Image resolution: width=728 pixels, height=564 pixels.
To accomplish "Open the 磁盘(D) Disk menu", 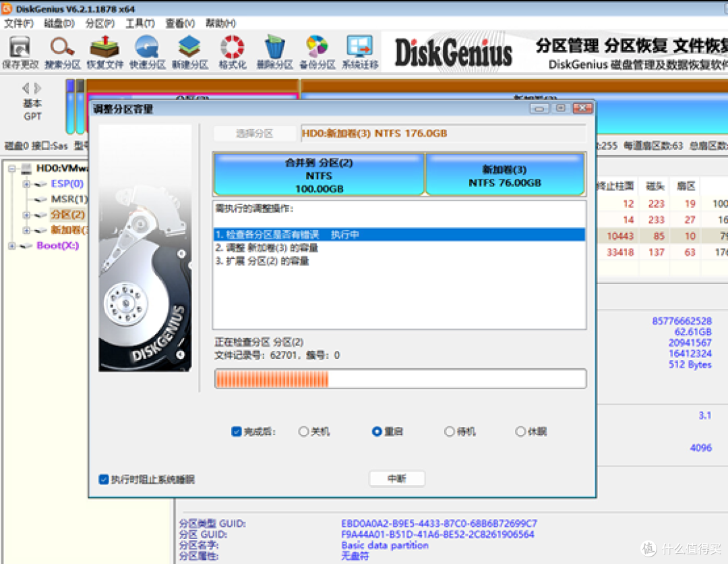I will (x=59, y=23).
